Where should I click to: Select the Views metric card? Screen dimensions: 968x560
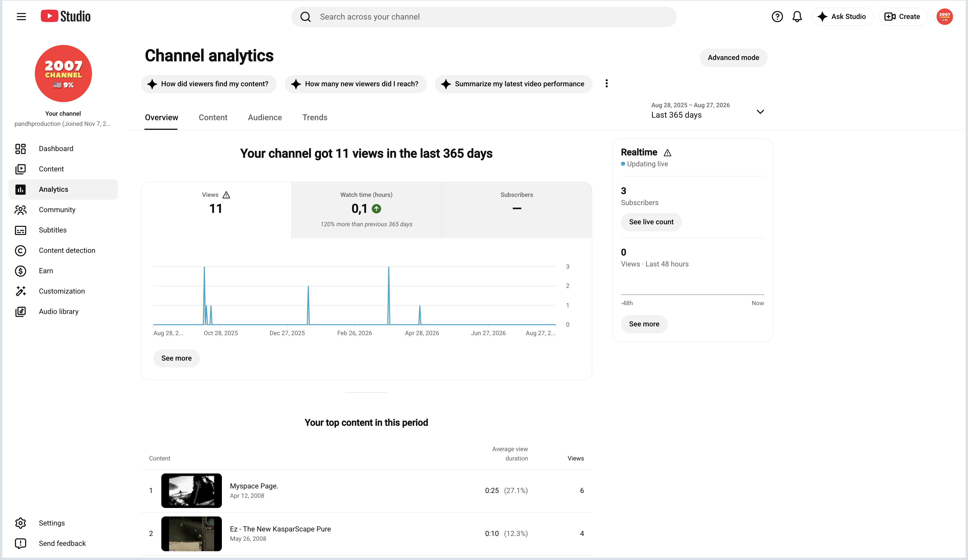tap(216, 210)
